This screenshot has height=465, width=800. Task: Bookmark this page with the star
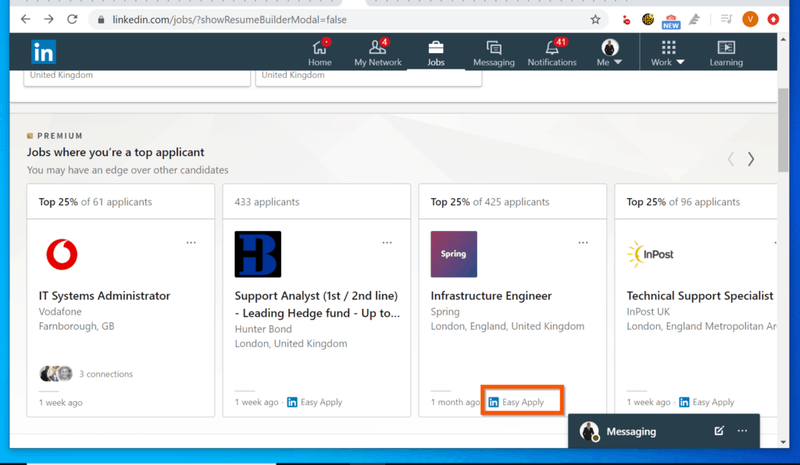point(595,19)
